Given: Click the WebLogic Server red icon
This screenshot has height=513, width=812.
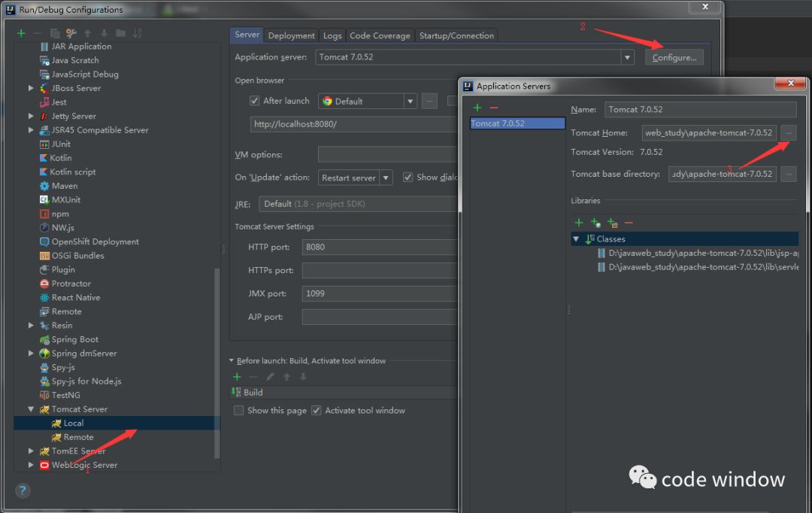Looking at the screenshot, I should 44,465.
